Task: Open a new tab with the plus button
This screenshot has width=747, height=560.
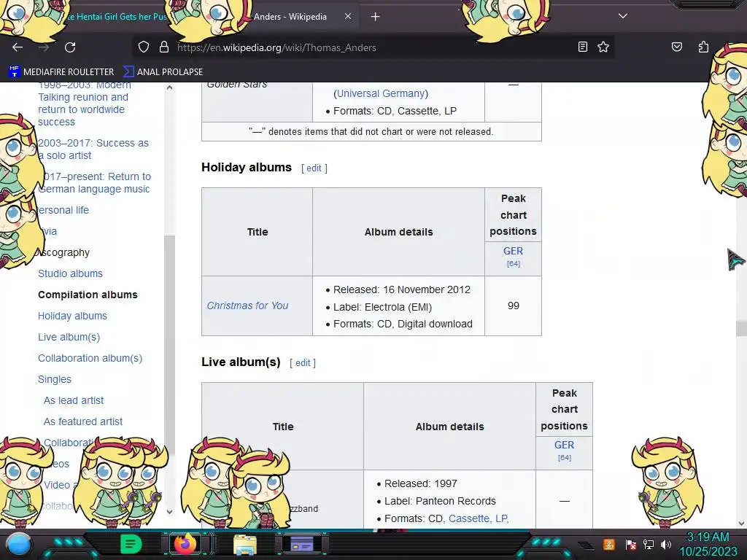Action: click(x=376, y=17)
